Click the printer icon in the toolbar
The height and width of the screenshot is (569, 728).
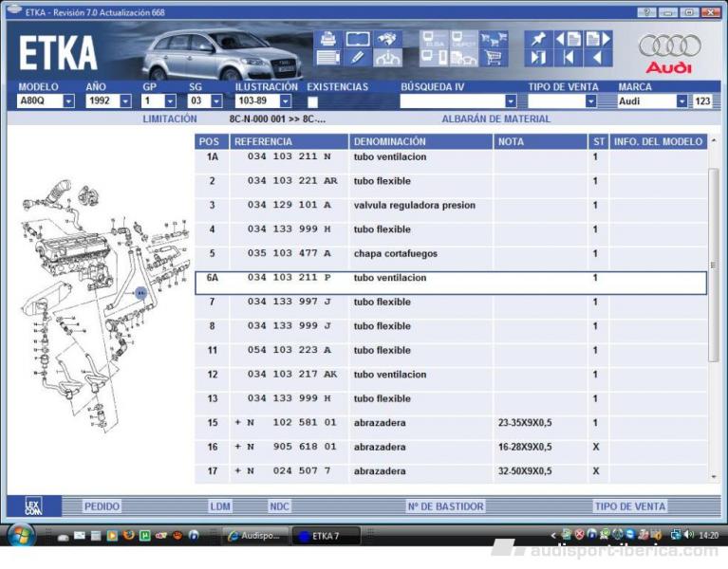click(x=328, y=40)
